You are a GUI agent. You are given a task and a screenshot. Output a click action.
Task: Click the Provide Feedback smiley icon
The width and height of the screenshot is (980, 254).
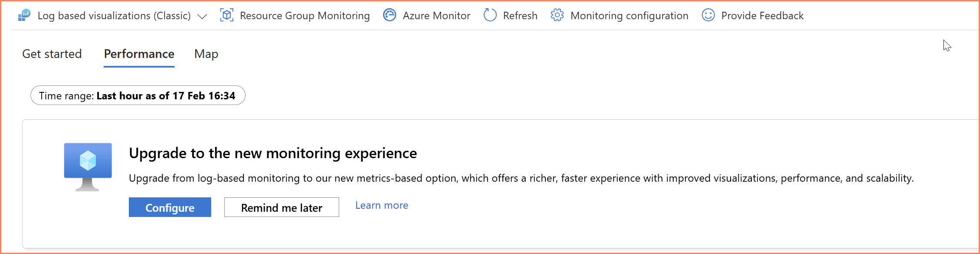point(708,15)
